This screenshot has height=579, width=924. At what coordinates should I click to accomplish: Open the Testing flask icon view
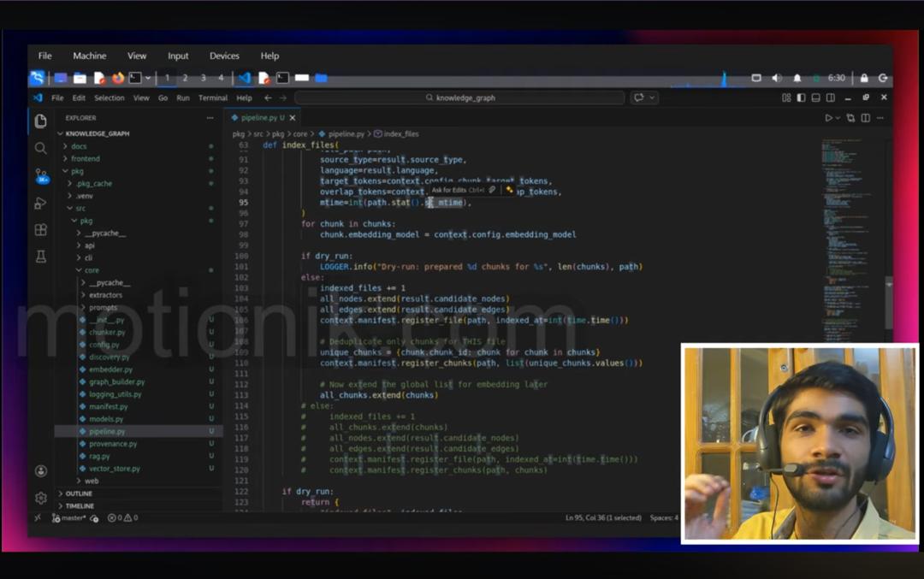(40, 257)
